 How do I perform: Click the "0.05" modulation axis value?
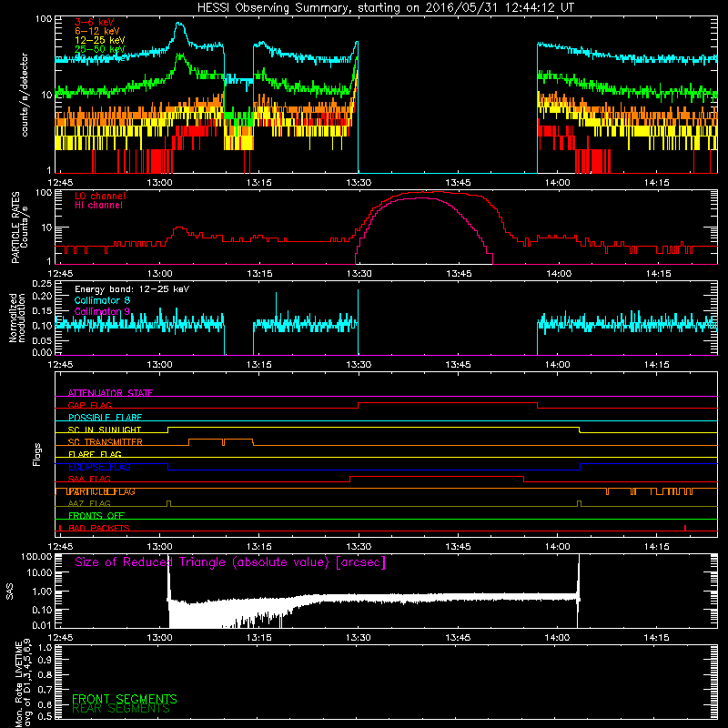click(42, 340)
